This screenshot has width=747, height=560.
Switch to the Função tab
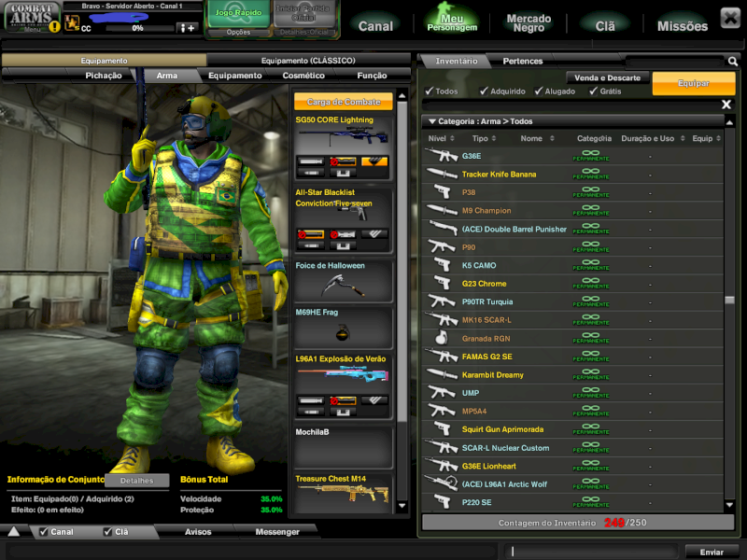(x=372, y=76)
